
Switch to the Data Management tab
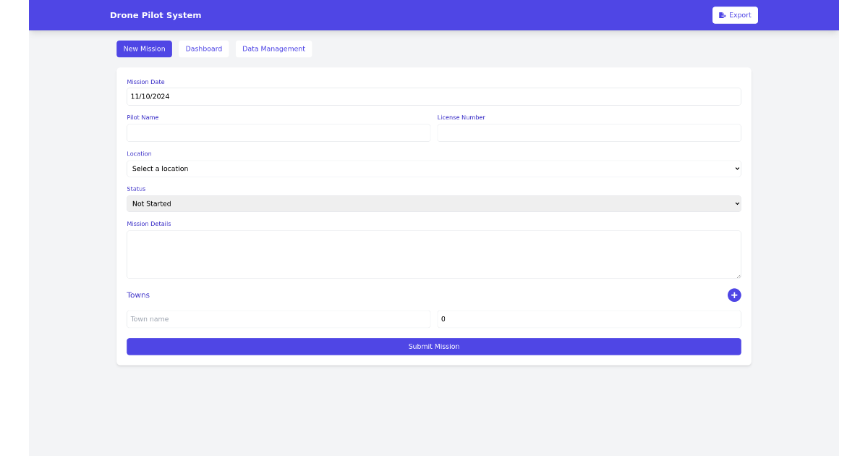point(273,48)
